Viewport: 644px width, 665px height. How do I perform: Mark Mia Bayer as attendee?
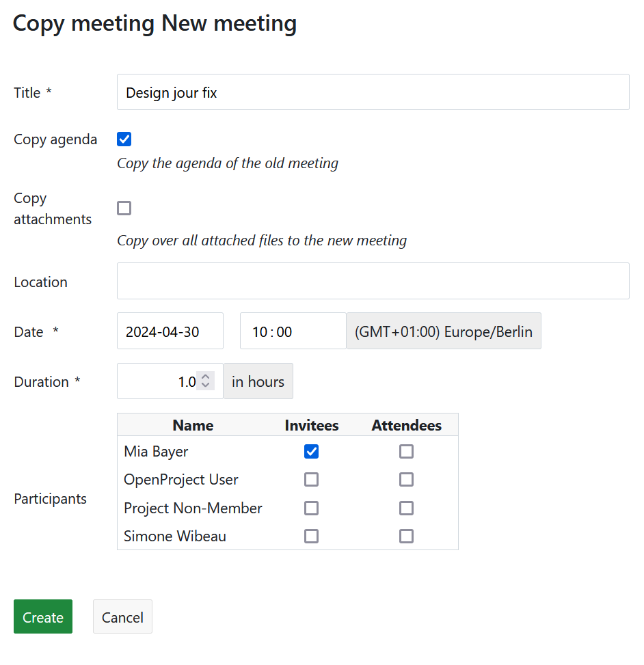click(x=407, y=452)
